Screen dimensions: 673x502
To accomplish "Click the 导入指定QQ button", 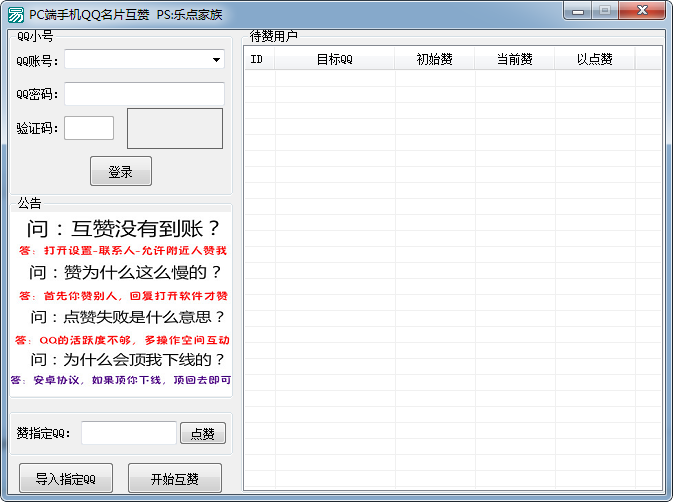I will (66, 478).
